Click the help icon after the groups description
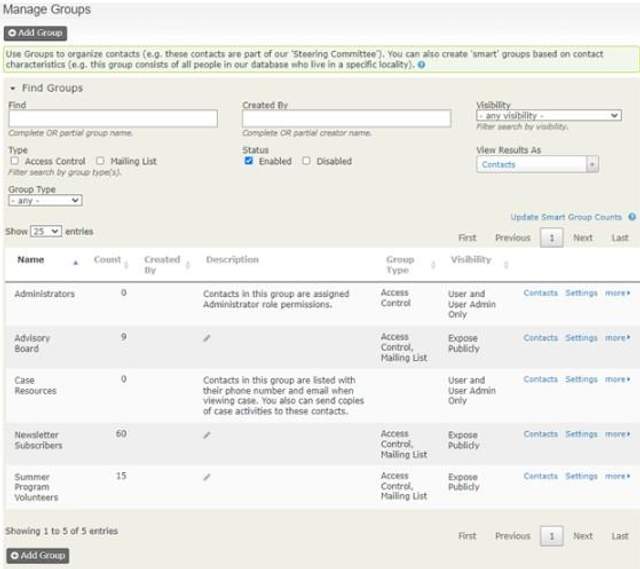The width and height of the screenshot is (640, 569). (422, 64)
